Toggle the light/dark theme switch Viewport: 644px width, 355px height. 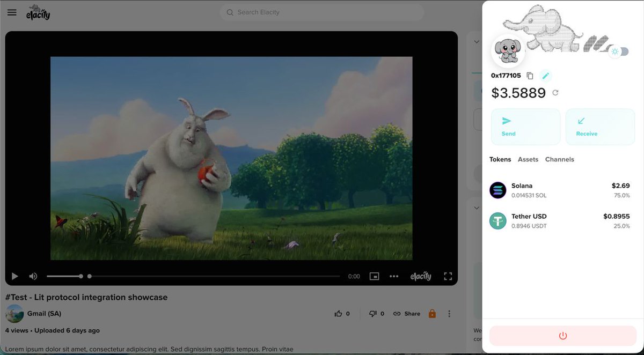click(x=619, y=51)
